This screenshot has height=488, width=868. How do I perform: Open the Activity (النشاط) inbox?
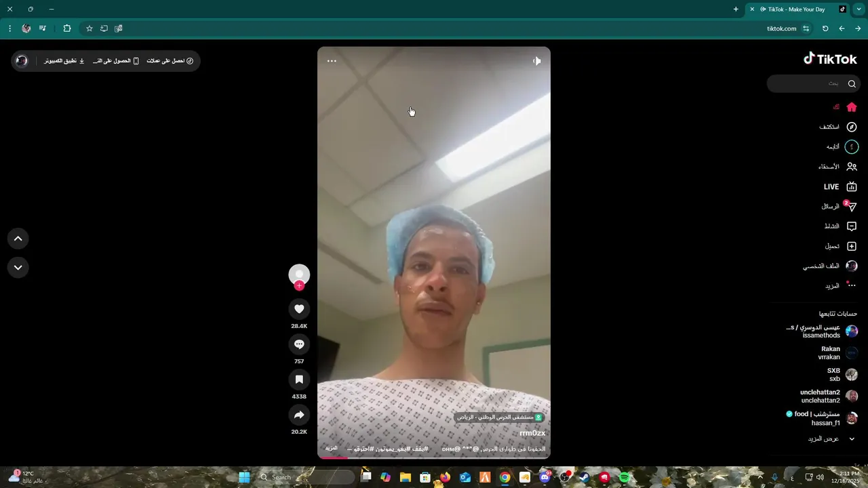point(841,226)
